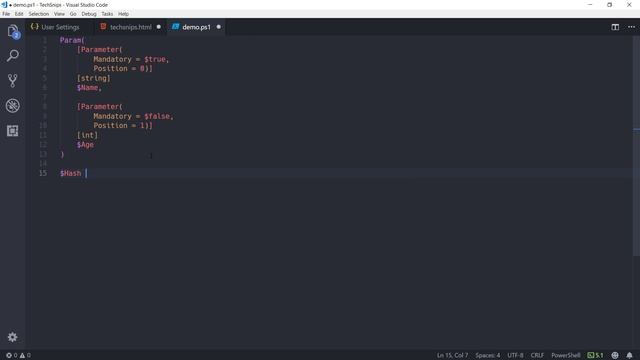This screenshot has width=640, height=360.
Task: Select language mode PowerShell in status bar
Action: click(x=565, y=356)
